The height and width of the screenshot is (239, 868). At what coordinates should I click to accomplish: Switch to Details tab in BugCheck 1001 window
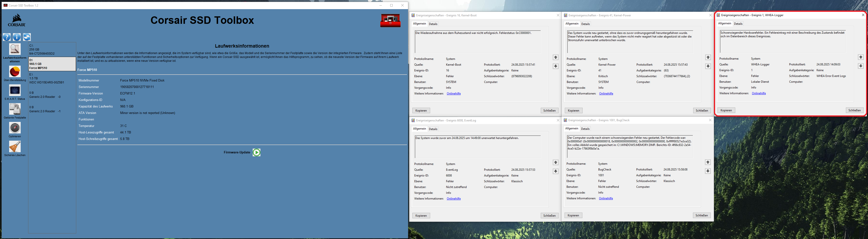[585, 129]
